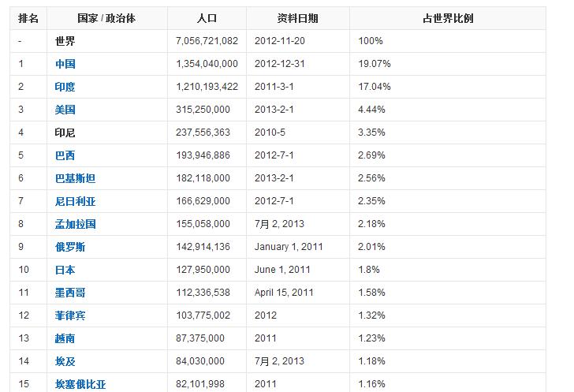Image resolution: width=574 pixels, height=392 pixels.
Task: Open the 埃及 link
Action: [65, 361]
